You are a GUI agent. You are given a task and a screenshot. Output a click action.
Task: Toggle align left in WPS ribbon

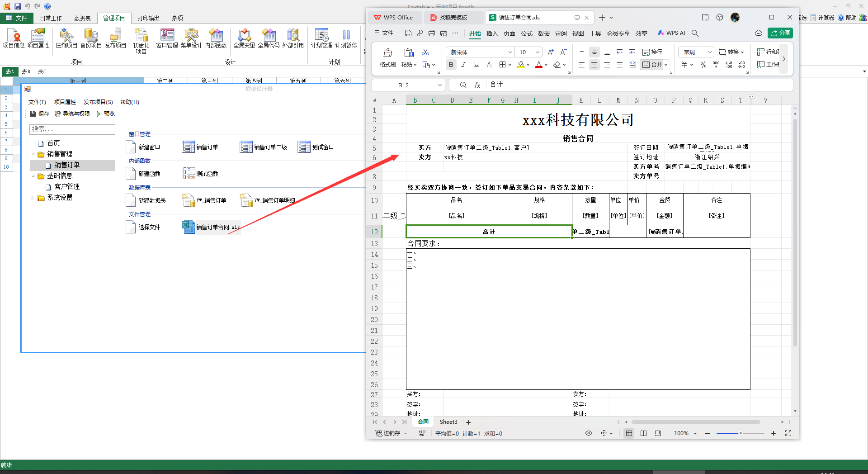coord(581,65)
